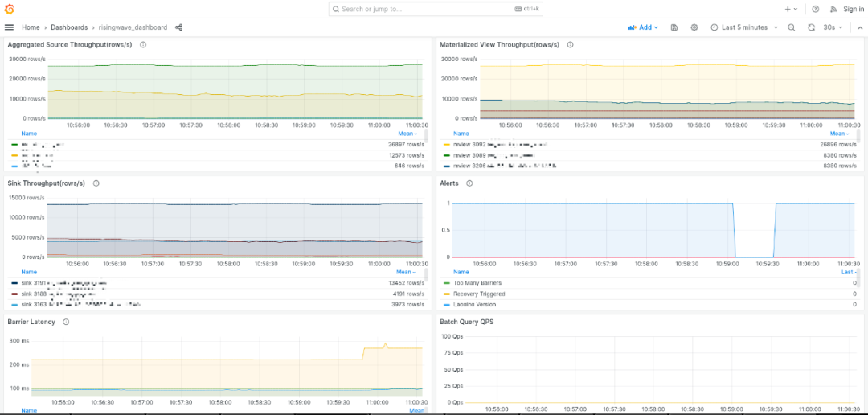Open the news feed icon
Viewport: 868px width, 415px height.
833,9
